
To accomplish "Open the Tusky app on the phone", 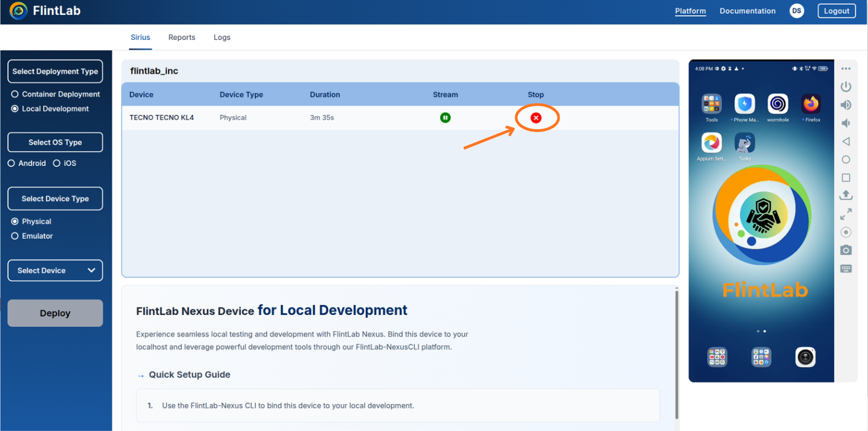I will coord(745,143).
